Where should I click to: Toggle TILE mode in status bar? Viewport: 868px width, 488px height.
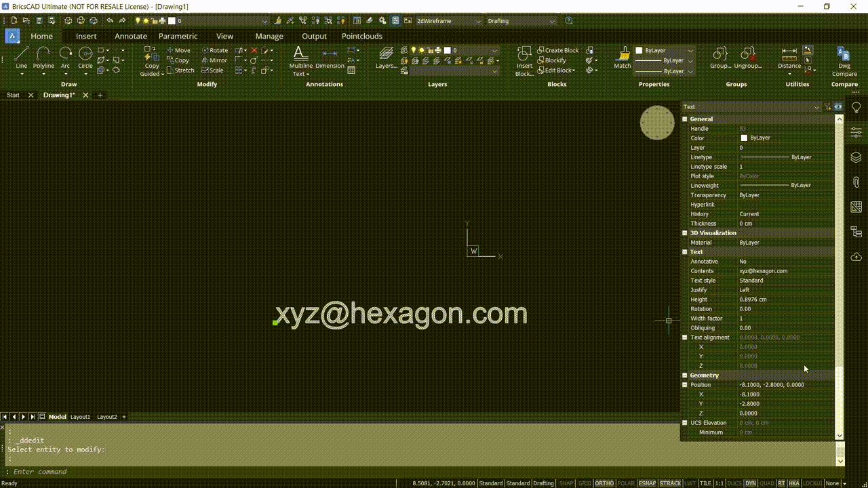705,483
